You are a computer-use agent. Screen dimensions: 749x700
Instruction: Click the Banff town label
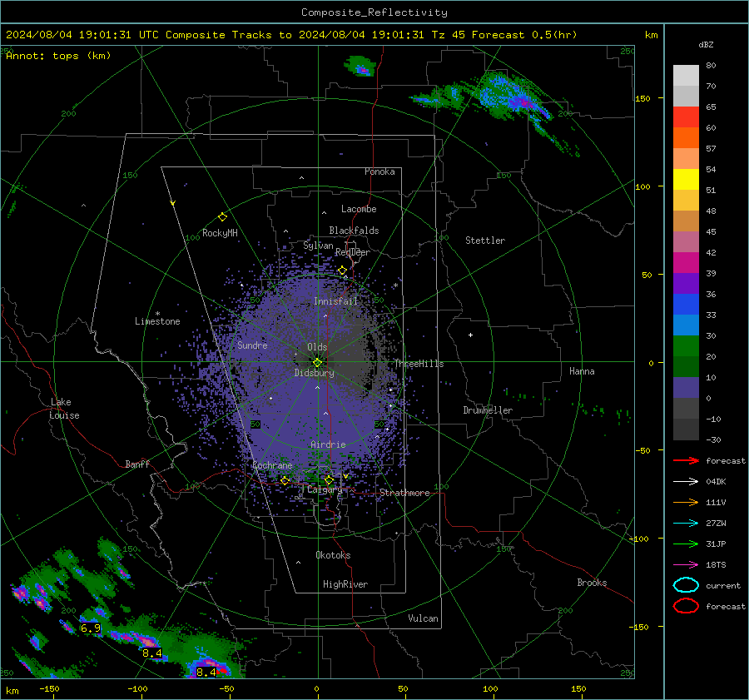tap(137, 464)
